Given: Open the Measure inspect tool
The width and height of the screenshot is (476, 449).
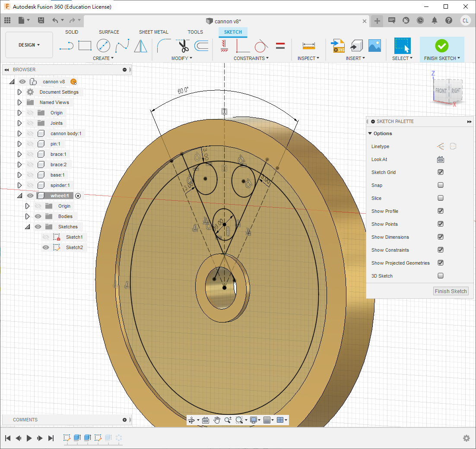Looking at the screenshot, I should click(308, 45).
